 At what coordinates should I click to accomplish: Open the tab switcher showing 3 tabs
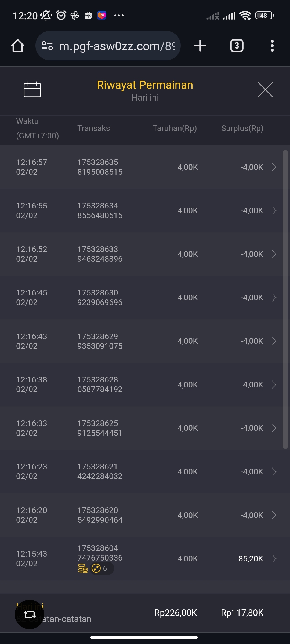coord(237,46)
